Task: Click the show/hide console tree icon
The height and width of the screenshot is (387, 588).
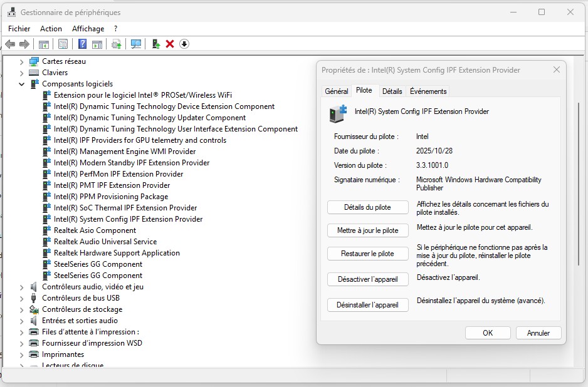Action: tap(44, 44)
